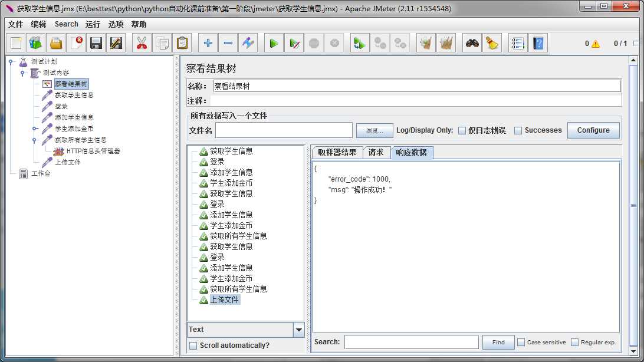The height and width of the screenshot is (362, 644).
Task: Click the Configure button
Action: pyautogui.click(x=593, y=130)
